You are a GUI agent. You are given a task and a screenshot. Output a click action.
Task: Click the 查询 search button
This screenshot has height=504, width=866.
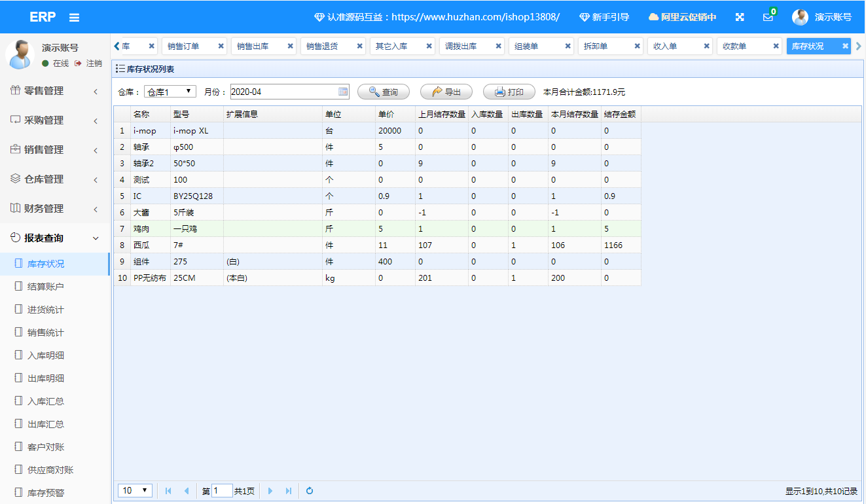point(383,92)
